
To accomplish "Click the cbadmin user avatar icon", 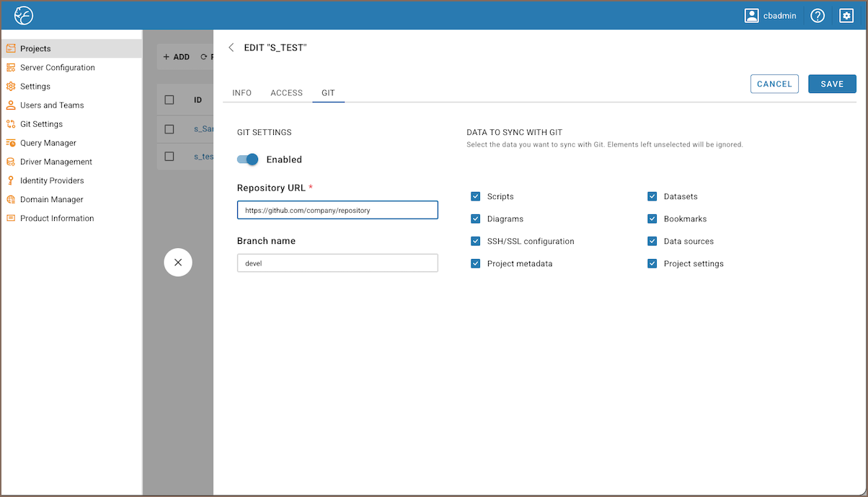I will point(752,15).
